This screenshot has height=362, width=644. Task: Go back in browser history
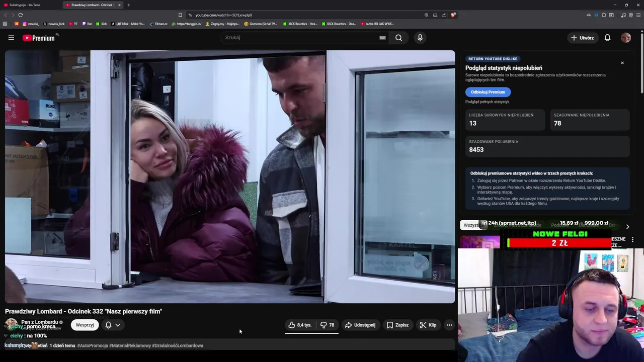click(5, 15)
